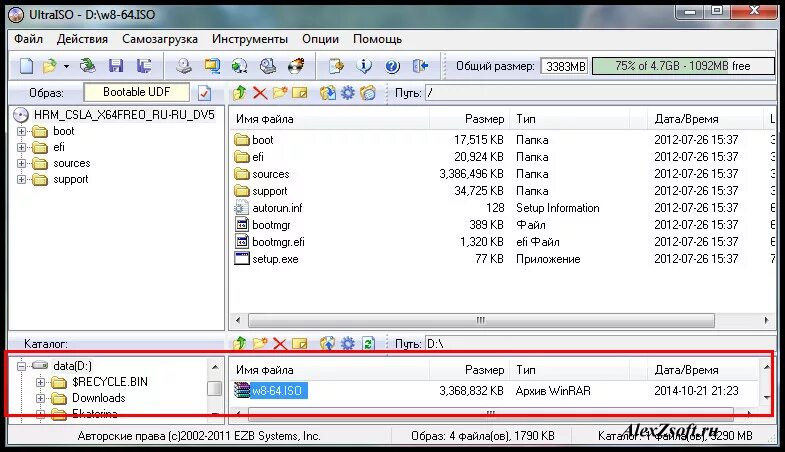Click the New folder icon in Каталог toolbar

(x=260, y=343)
